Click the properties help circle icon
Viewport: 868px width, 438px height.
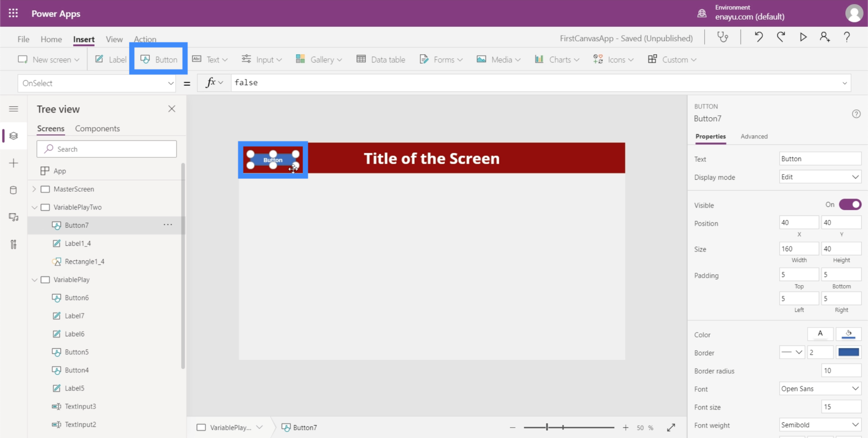(x=856, y=114)
